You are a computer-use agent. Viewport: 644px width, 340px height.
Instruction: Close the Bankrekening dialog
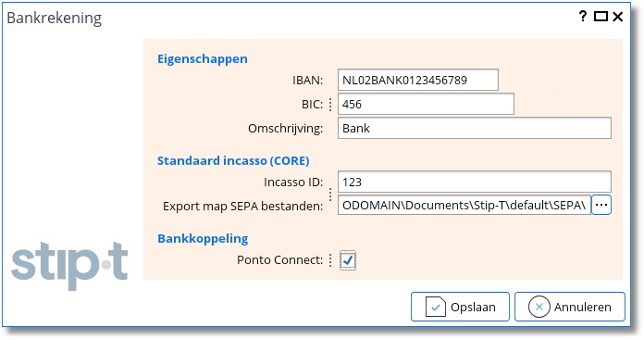(x=618, y=17)
